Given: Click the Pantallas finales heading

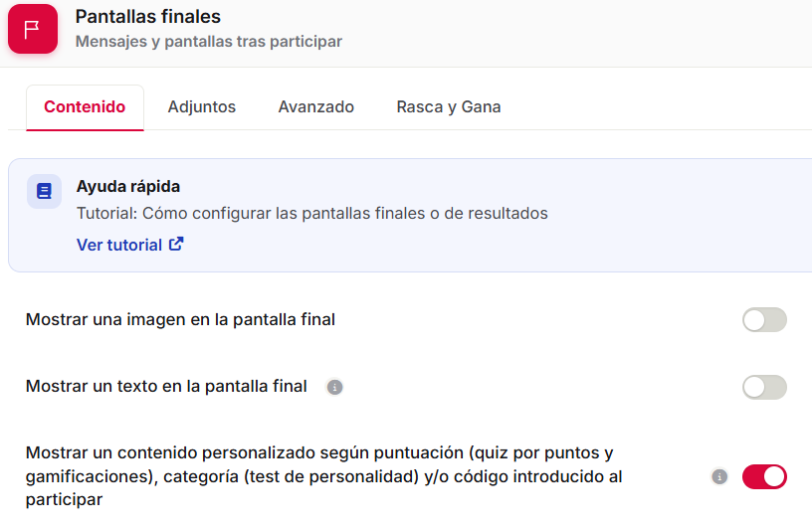Looking at the screenshot, I should [x=148, y=17].
